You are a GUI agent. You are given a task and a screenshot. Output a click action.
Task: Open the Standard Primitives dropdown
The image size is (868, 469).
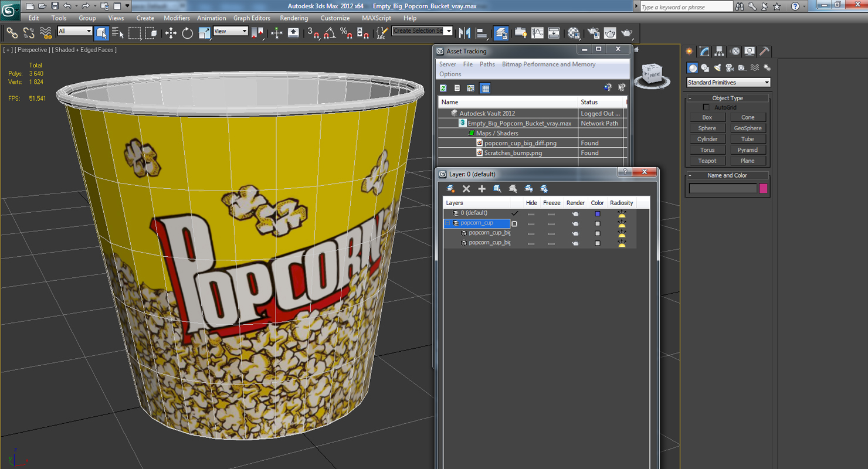click(x=728, y=83)
